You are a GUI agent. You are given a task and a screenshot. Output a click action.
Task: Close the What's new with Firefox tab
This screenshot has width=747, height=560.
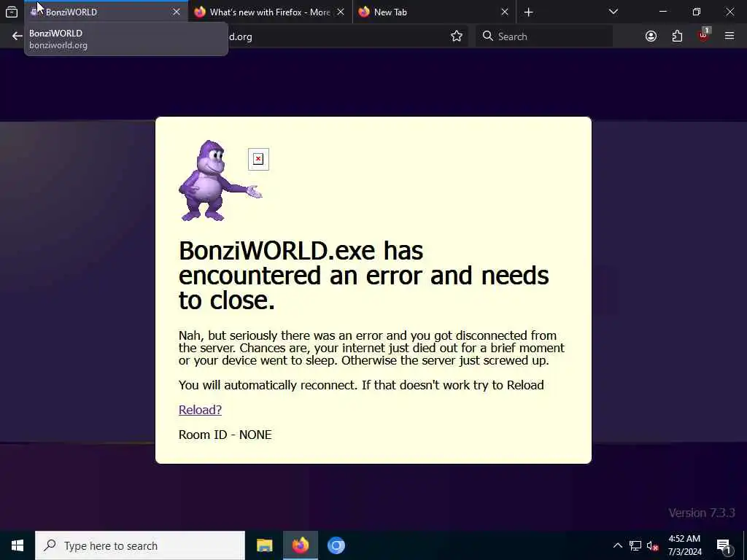(x=341, y=12)
